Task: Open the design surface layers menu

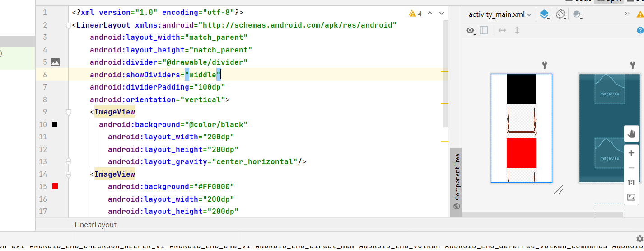Action: [x=545, y=14]
